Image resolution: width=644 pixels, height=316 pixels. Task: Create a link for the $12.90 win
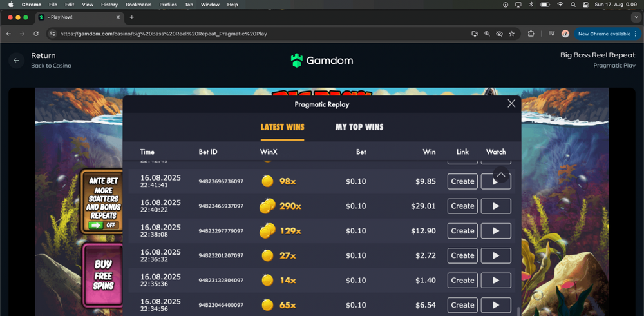click(x=462, y=231)
